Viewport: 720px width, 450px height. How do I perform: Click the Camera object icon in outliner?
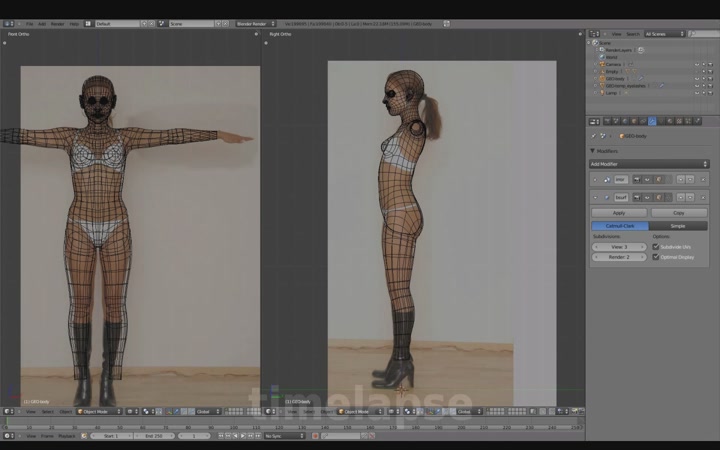[602, 64]
